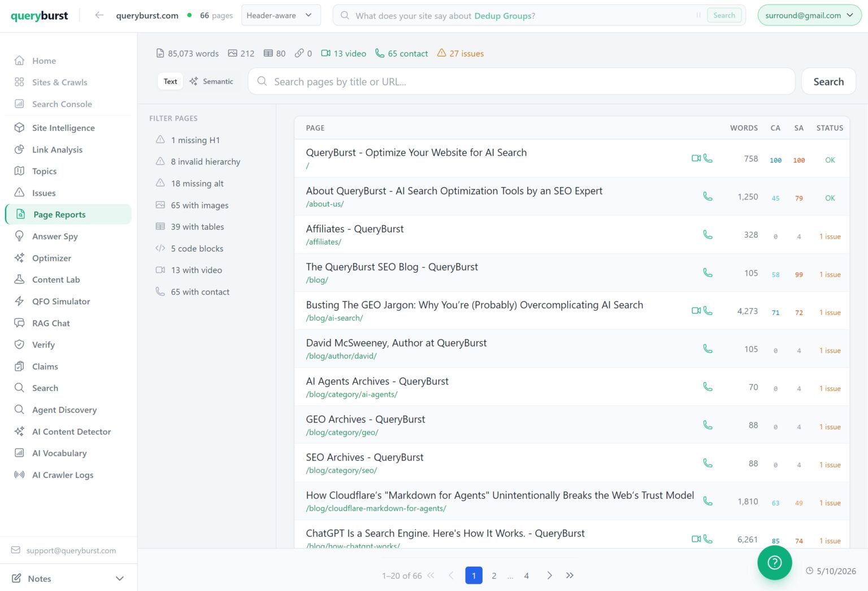Click the Claims clipboard icon
The width and height of the screenshot is (868, 591).
click(x=19, y=366)
